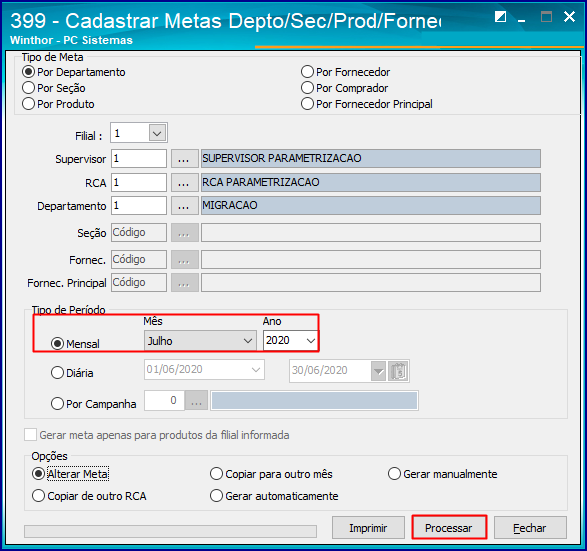Image resolution: width=587 pixels, height=551 pixels.
Task: Close the 399 Cadastrar Metas window
Action: [569, 16]
